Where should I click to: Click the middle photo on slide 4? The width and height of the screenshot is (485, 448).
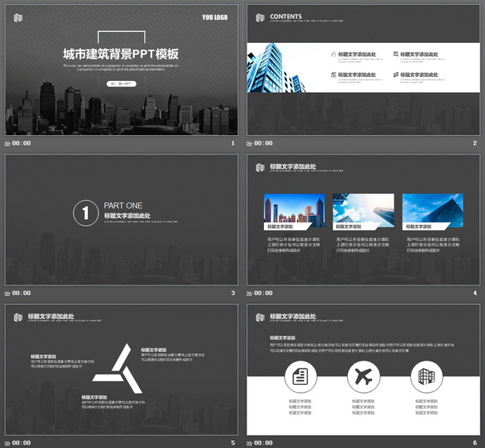[363, 208]
